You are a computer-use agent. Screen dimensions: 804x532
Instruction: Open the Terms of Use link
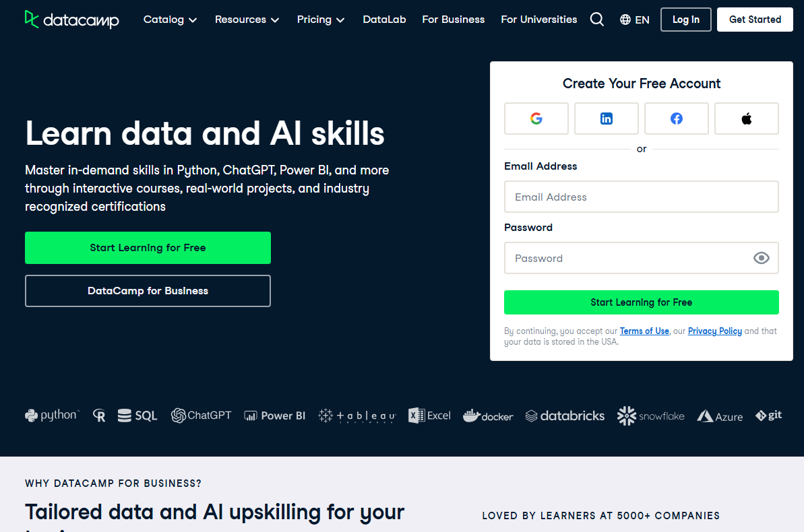point(644,331)
